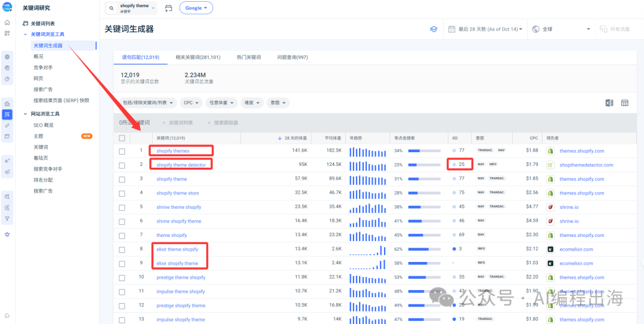Click shopthemedetector.com cart favicon
The height and width of the screenshot is (324, 644).
coord(550,165)
